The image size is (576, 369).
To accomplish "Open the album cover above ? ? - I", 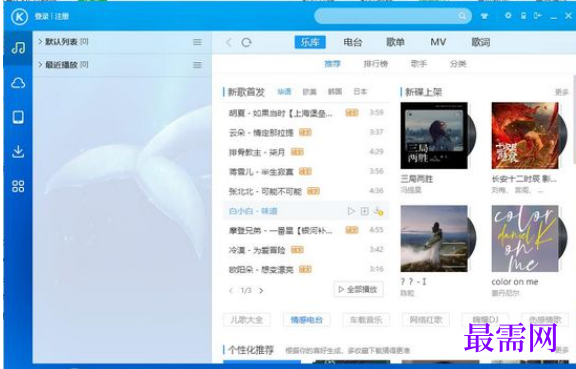I will tap(434, 239).
